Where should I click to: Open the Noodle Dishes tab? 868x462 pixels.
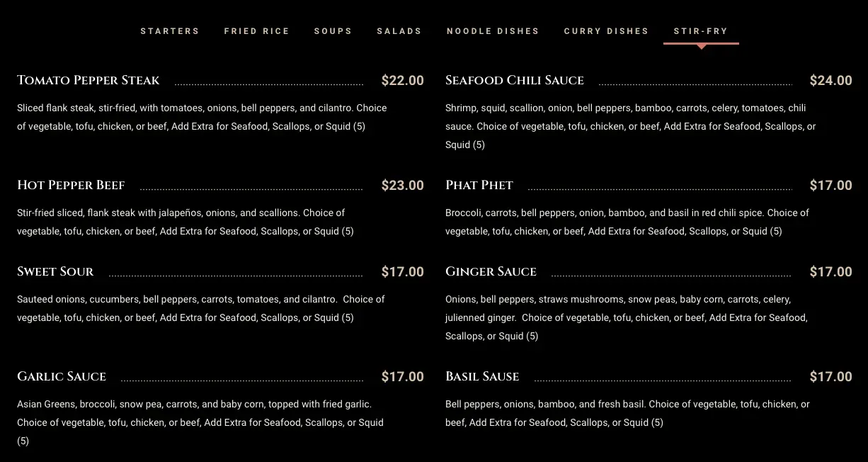coord(493,31)
